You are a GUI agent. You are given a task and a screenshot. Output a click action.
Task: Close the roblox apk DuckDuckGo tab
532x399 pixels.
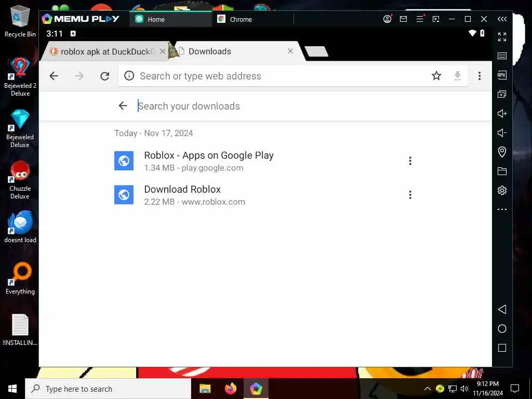click(x=163, y=51)
